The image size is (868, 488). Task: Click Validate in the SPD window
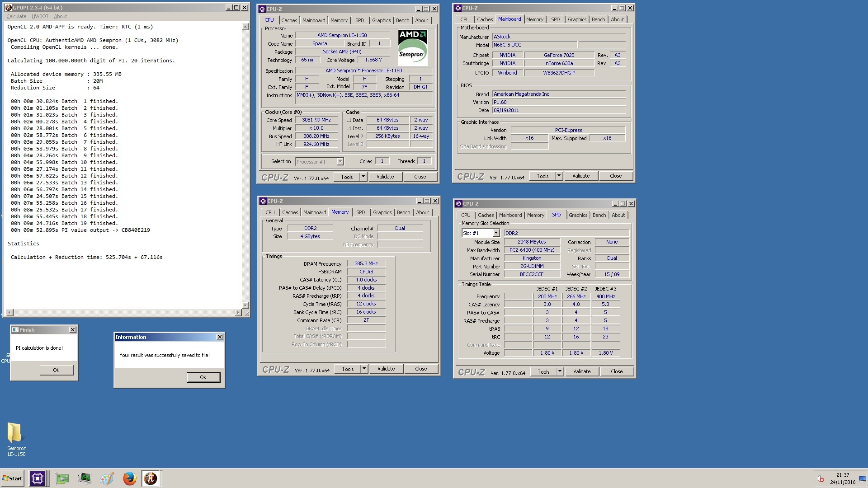click(582, 371)
